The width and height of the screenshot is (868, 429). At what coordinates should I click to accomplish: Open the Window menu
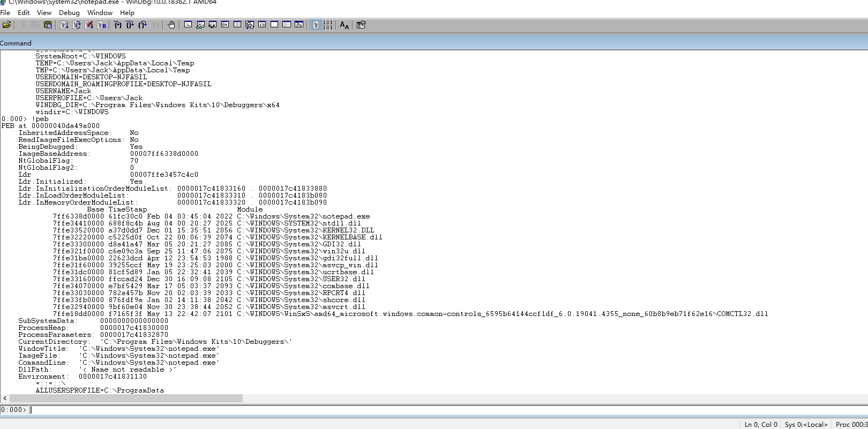[100, 12]
